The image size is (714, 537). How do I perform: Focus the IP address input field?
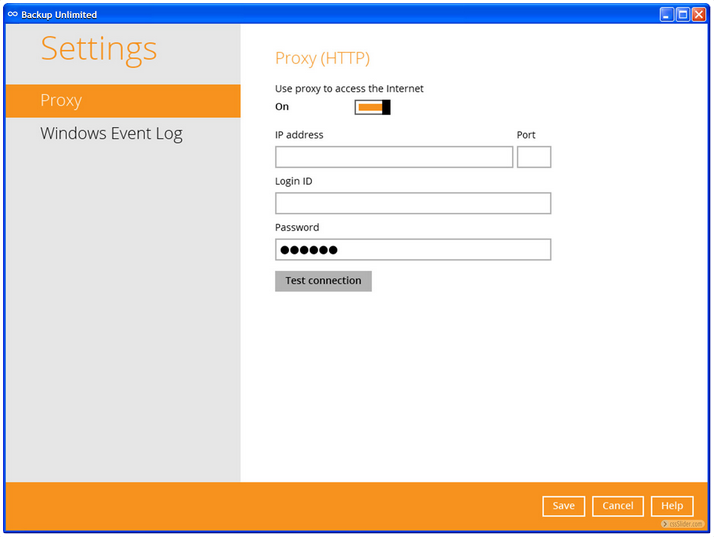pos(394,157)
